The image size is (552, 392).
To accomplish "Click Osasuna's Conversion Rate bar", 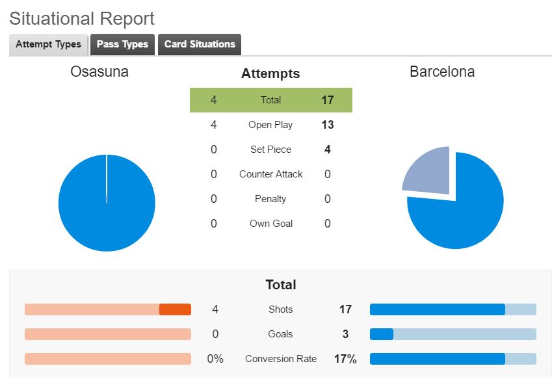I will click(x=108, y=359).
